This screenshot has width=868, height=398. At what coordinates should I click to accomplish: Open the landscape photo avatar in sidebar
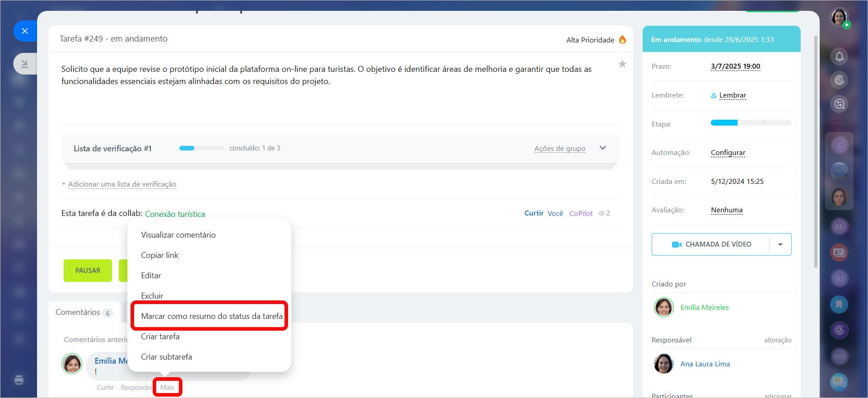(839, 171)
